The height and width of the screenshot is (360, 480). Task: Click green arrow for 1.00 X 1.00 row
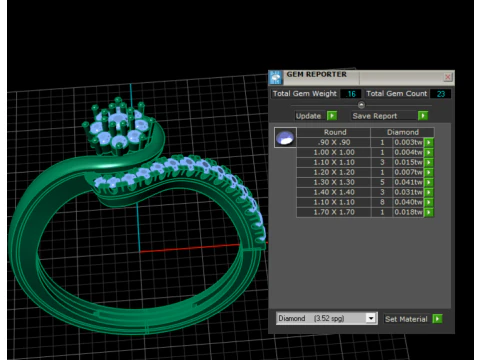click(429, 152)
